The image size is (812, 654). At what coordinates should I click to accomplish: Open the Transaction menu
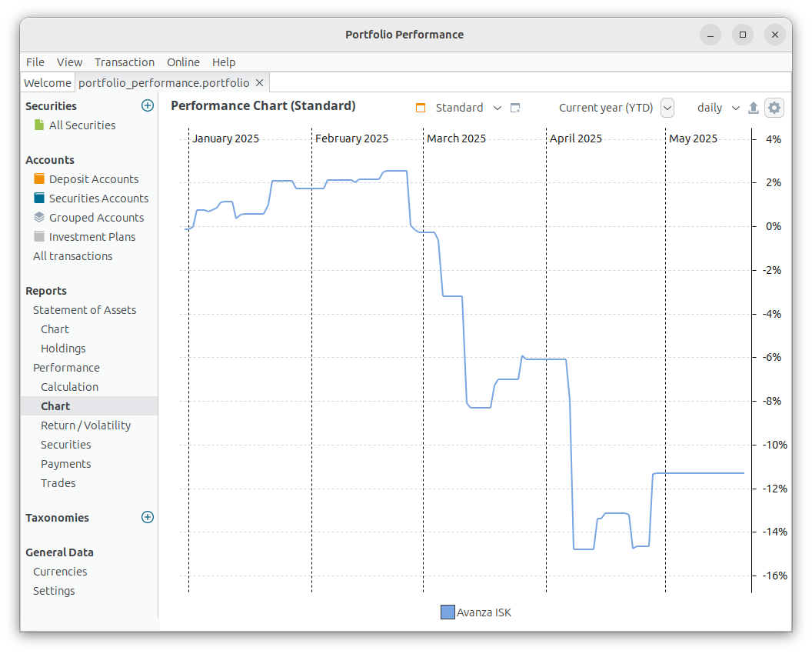[125, 62]
